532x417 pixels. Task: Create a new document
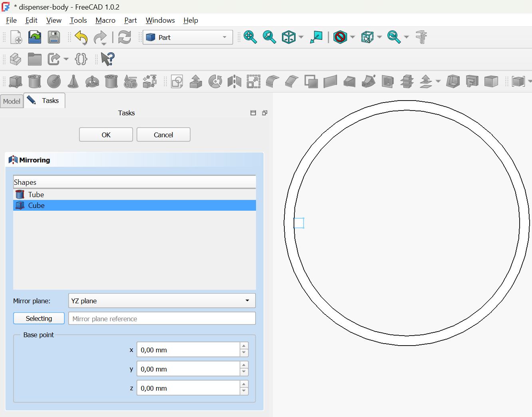click(16, 38)
